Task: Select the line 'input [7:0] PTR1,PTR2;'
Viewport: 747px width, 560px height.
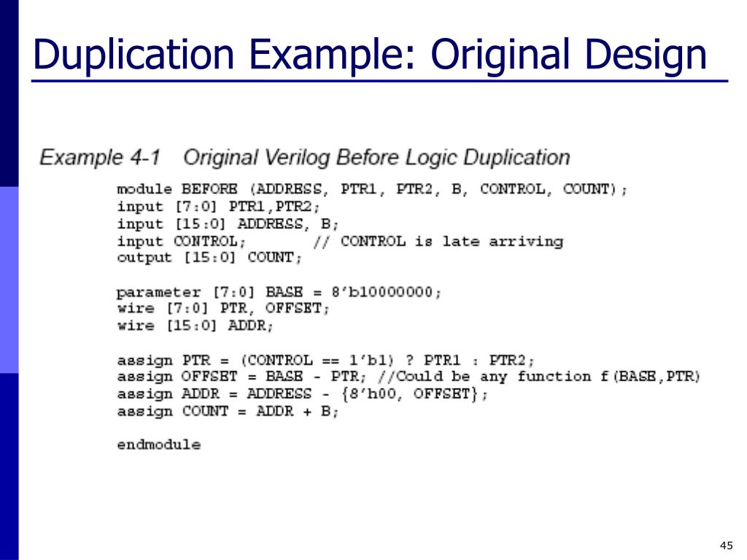Action: pos(218,206)
